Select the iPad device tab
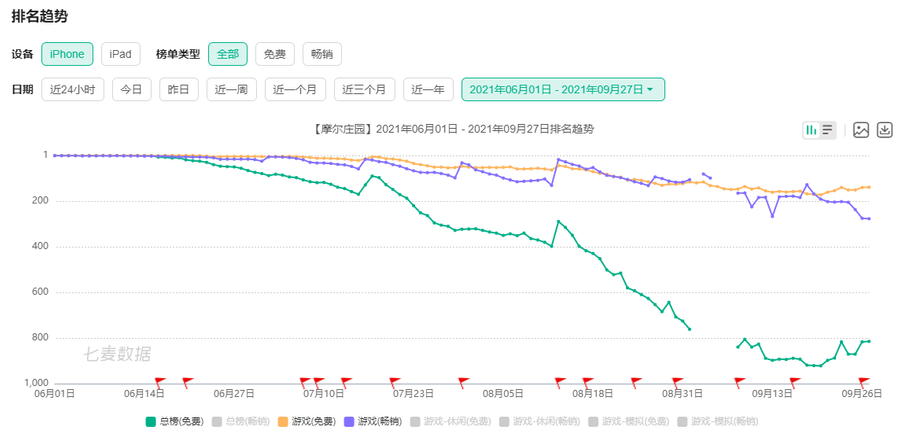 pos(120,54)
